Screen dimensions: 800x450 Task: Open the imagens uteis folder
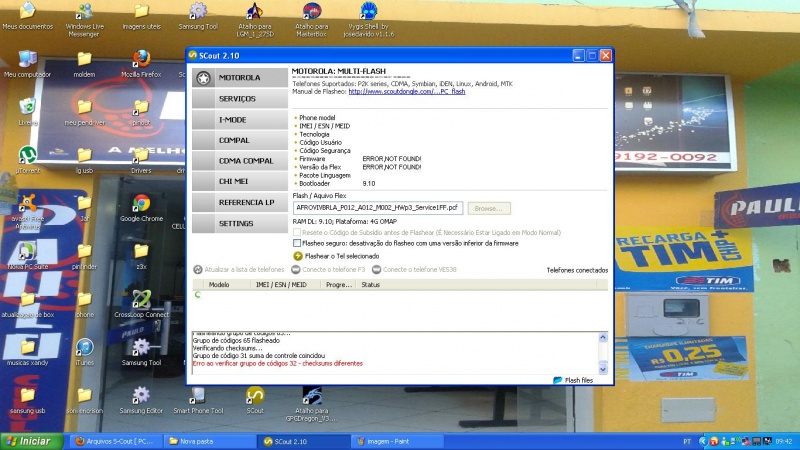(141, 16)
